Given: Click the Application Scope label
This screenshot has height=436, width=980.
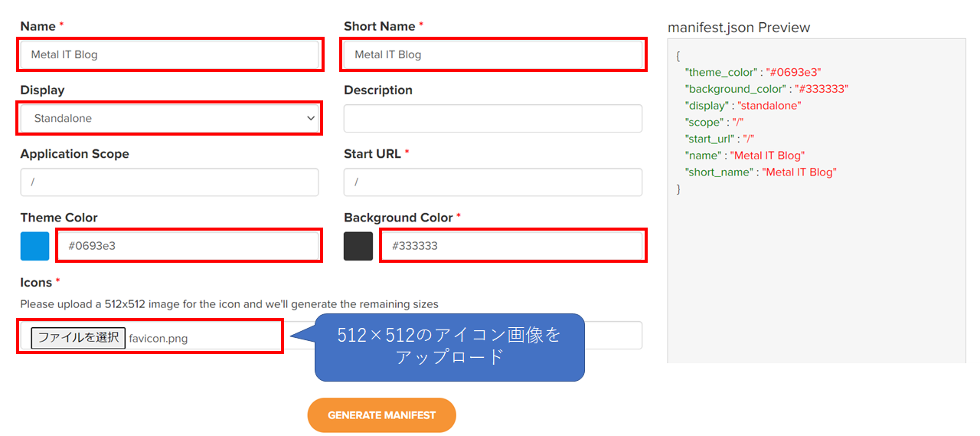Looking at the screenshot, I should (x=75, y=154).
